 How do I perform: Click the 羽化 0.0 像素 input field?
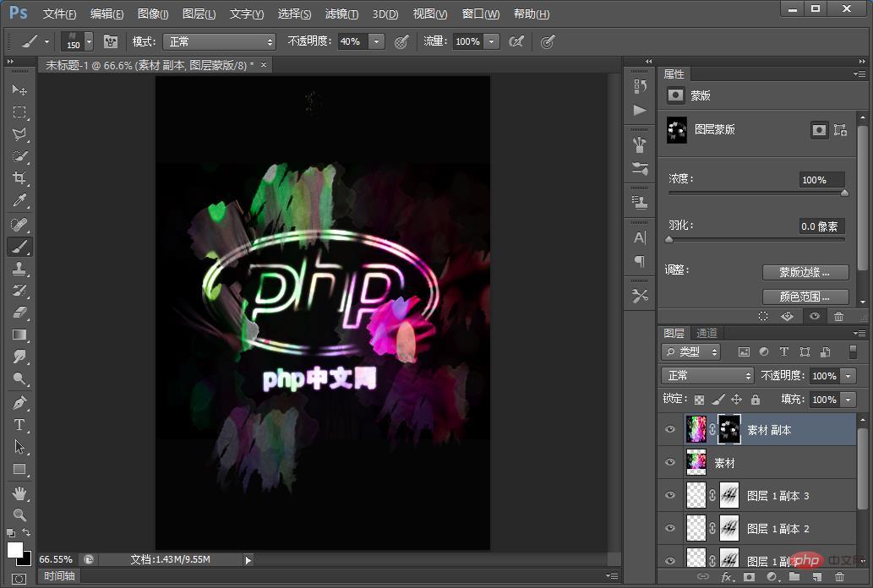(821, 226)
